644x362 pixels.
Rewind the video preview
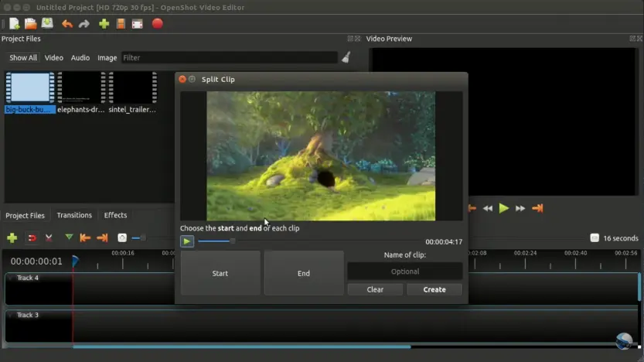[x=488, y=208]
